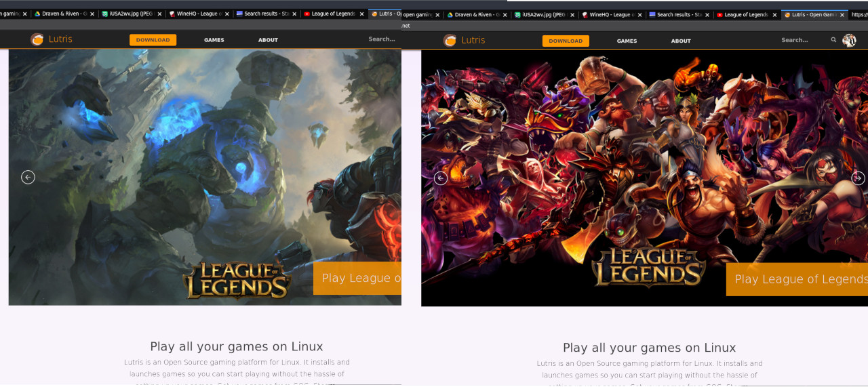The image size is (868, 387).
Task: Click the League of Legends logo on golem banner
Action: 237,279
